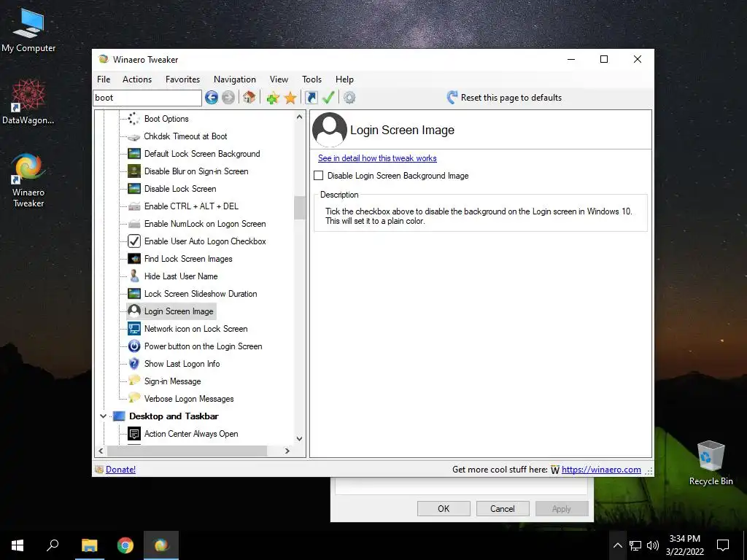The width and height of the screenshot is (747, 560).
Task: Click the create shortcut toolbar icon
Action: (x=311, y=98)
